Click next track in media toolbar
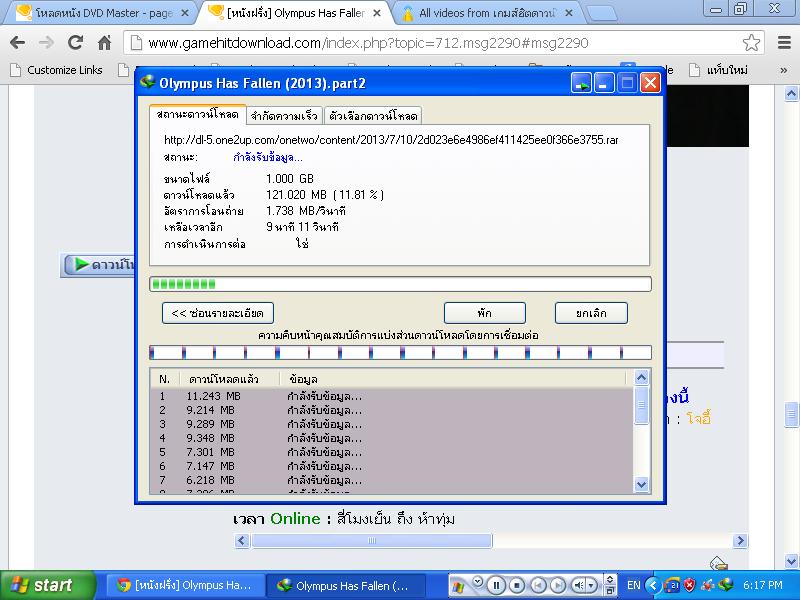Image resolution: width=800 pixels, height=600 pixels. point(558,586)
